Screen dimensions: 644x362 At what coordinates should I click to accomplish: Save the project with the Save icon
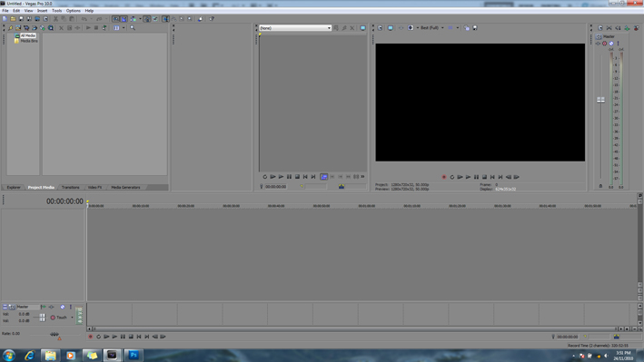(x=21, y=19)
